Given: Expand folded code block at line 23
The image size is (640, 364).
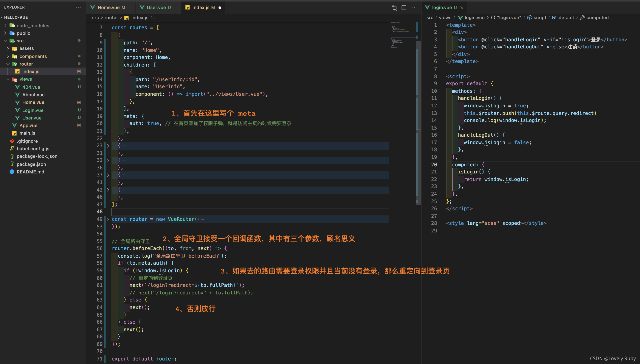Looking at the screenshot, I should [x=108, y=146].
